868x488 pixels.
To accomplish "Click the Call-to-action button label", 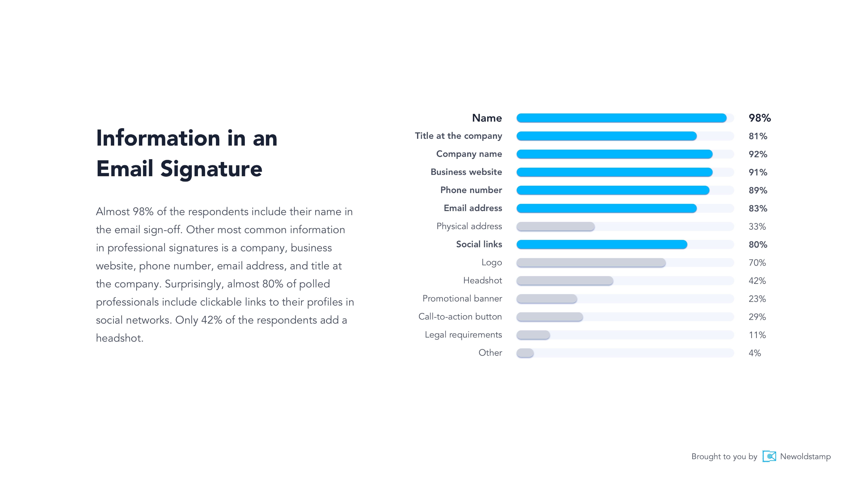I will coord(460,317).
